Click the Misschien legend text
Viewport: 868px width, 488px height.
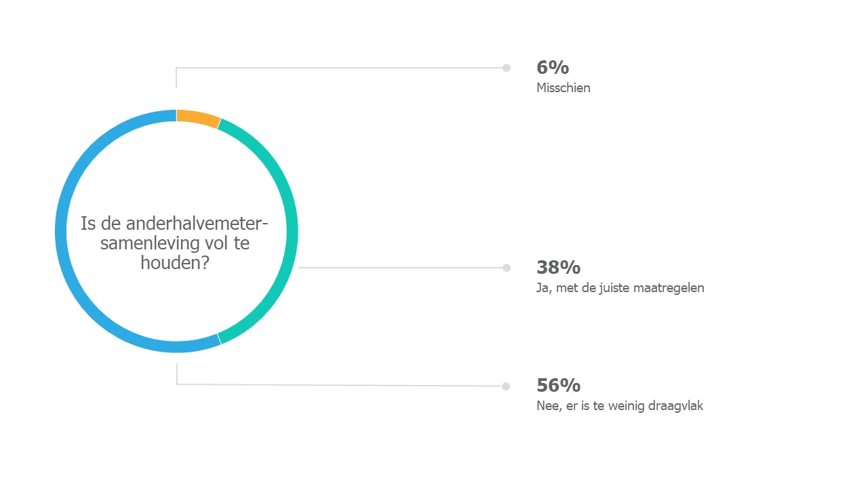click(x=564, y=88)
